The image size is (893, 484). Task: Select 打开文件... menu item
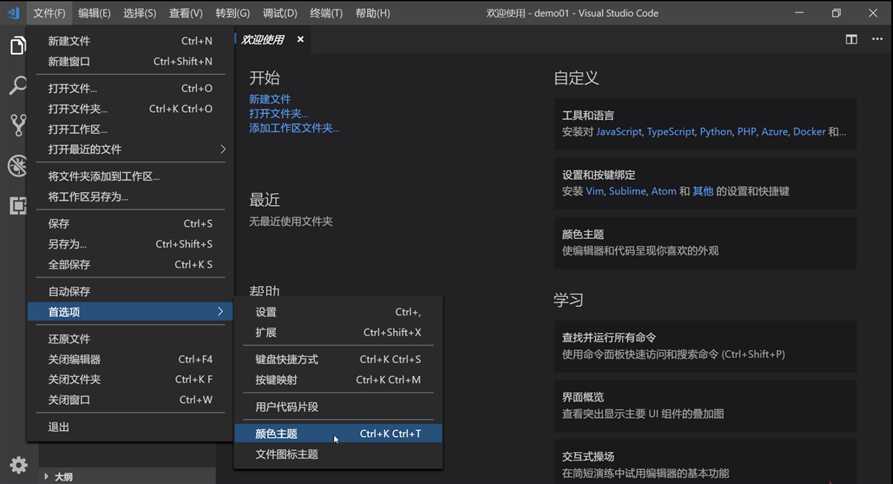click(x=130, y=88)
